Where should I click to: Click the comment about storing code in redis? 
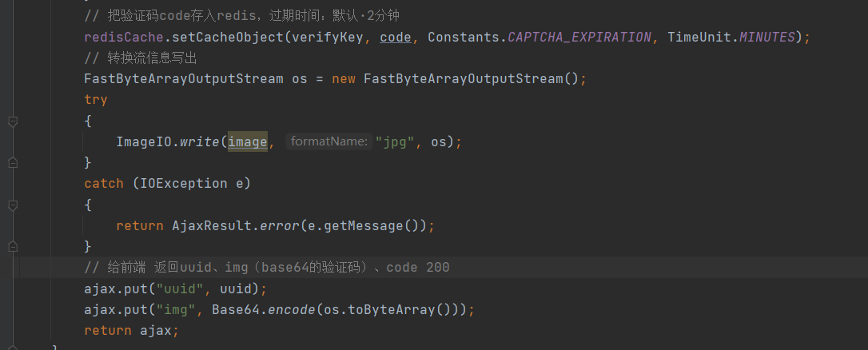[242, 16]
